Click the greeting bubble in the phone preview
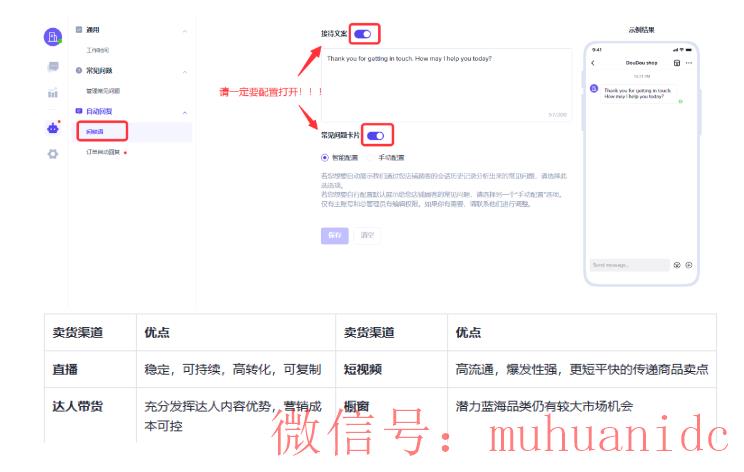 637,93
